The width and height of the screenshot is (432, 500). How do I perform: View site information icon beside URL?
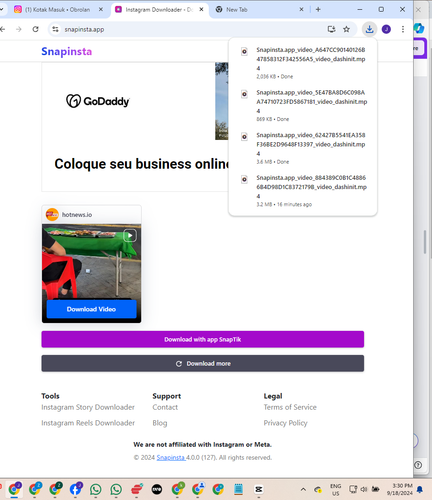click(x=55, y=29)
